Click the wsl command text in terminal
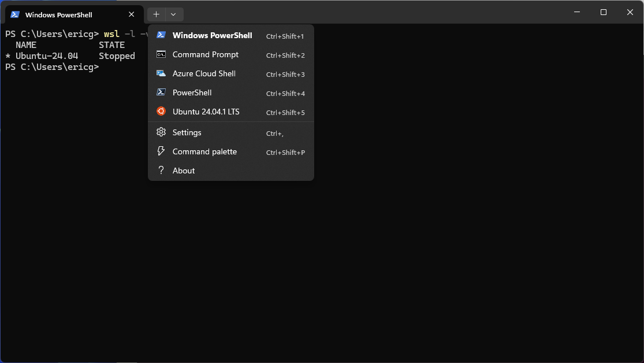The image size is (644, 363). [x=111, y=34]
